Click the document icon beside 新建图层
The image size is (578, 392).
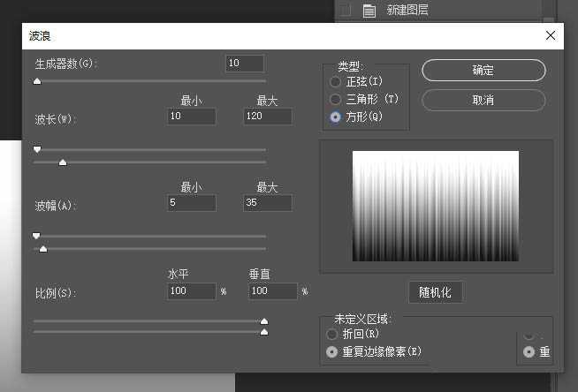369,11
